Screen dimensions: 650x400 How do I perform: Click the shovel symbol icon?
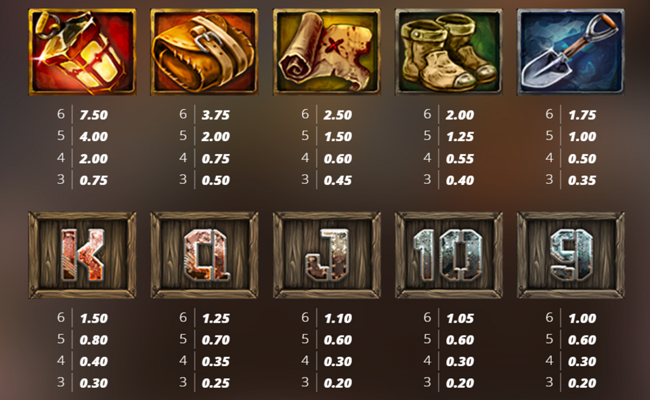[x=570, y=52]
